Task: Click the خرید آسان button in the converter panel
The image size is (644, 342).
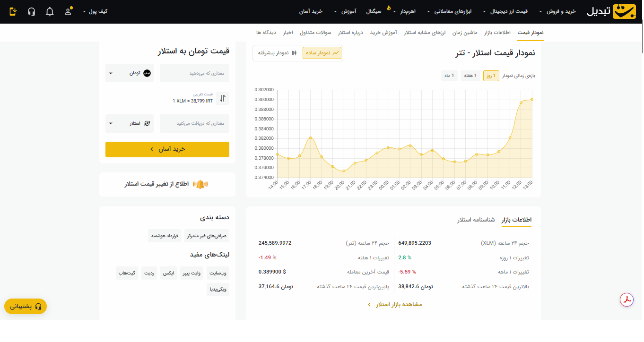Action: coord(167,149)
